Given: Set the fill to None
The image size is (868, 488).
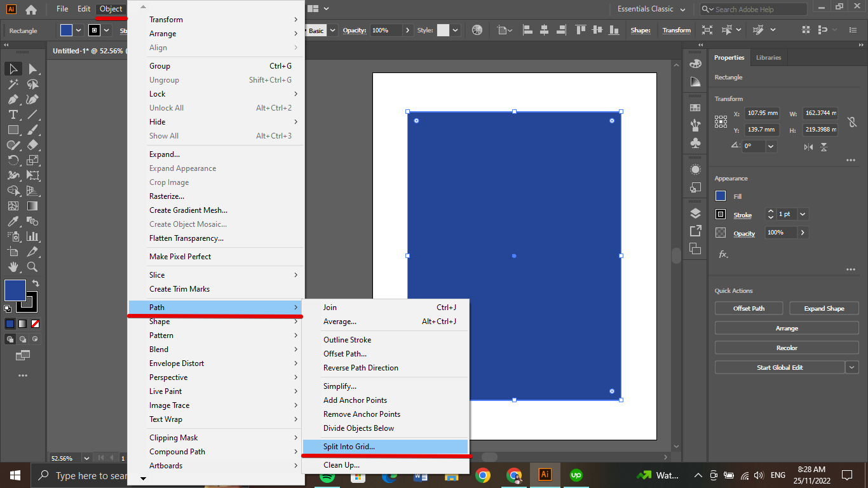Looking at the screenshot, I should pyautogui.click(x=36, y=323).
